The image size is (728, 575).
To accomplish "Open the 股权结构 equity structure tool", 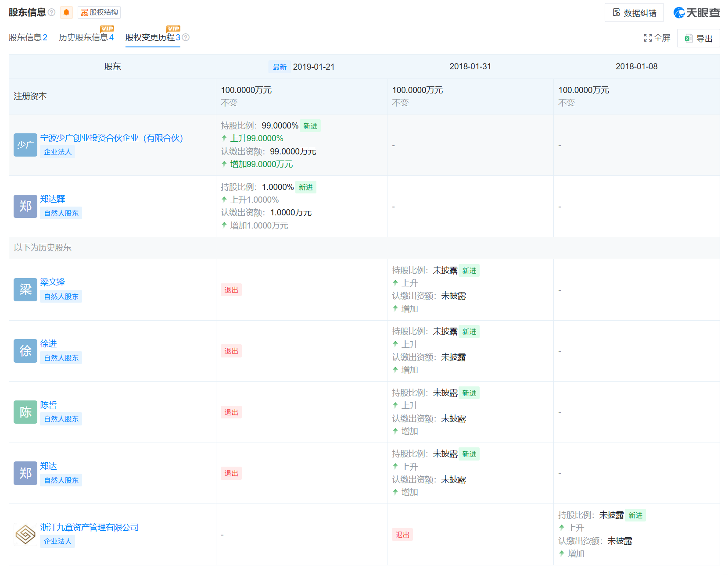I will [x=100, y=12].
